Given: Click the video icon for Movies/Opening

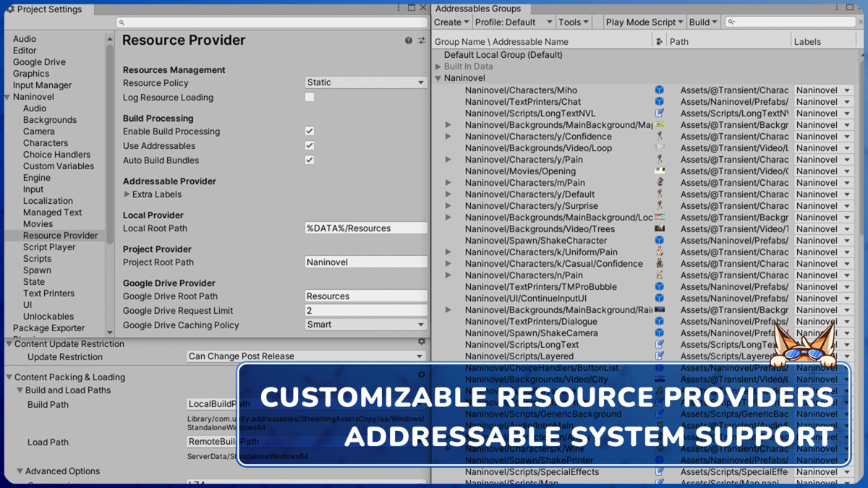Looking at the screenshot, I should tap(660, 171).
